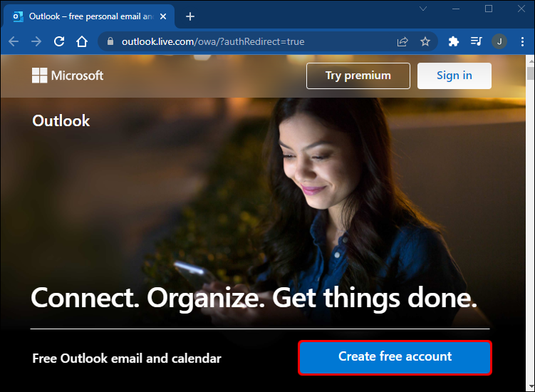Open the Extensions puzzle menu
The height and width of the screenshot is (392, 535).
point(454,41)
